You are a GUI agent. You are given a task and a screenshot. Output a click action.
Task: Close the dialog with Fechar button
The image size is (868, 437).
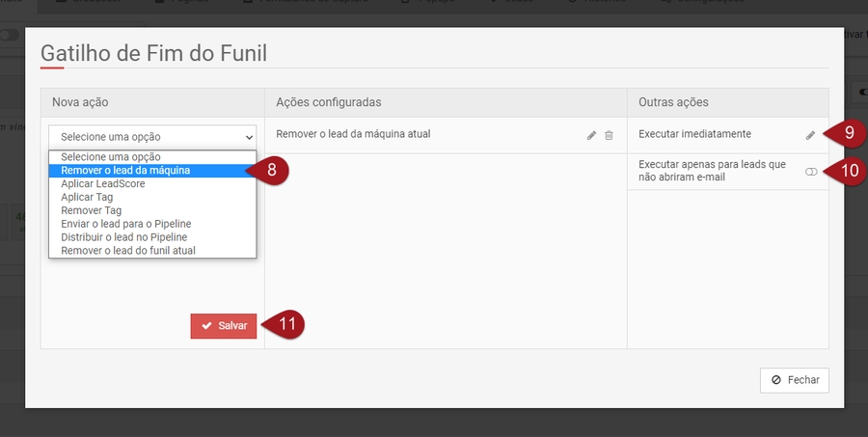coord(794,380)
